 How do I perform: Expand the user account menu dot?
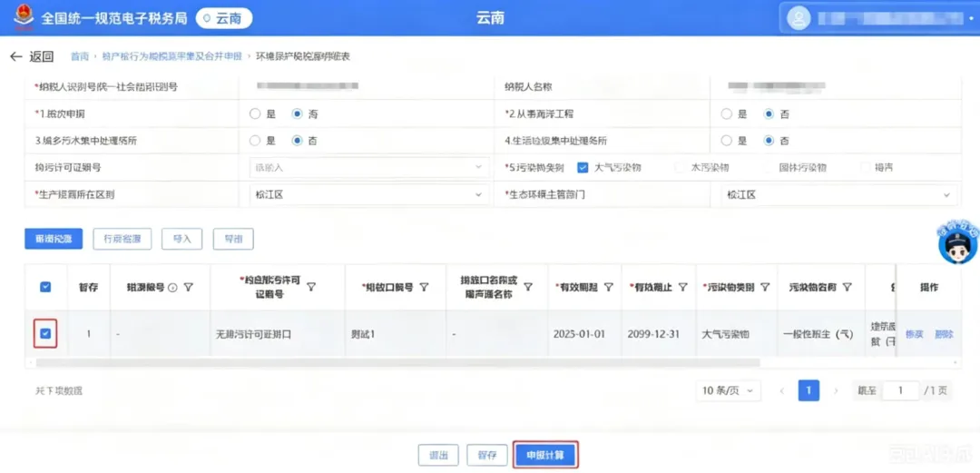(971, 19)
